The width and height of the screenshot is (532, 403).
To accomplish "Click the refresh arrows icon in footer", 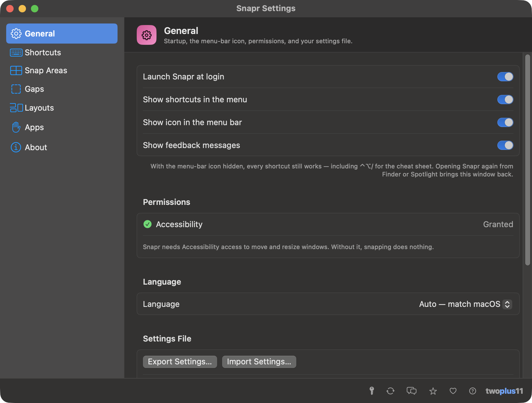I will (x=391, y=391).
